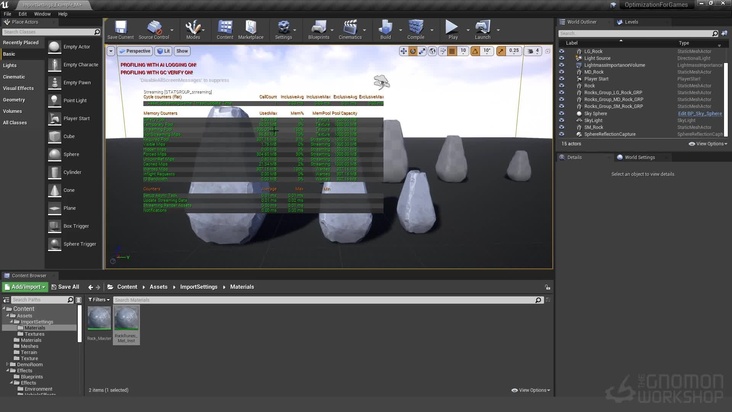Open the Blueprints toolbar menu
This screenshot has height=412, width=732.
pos(318,27)
